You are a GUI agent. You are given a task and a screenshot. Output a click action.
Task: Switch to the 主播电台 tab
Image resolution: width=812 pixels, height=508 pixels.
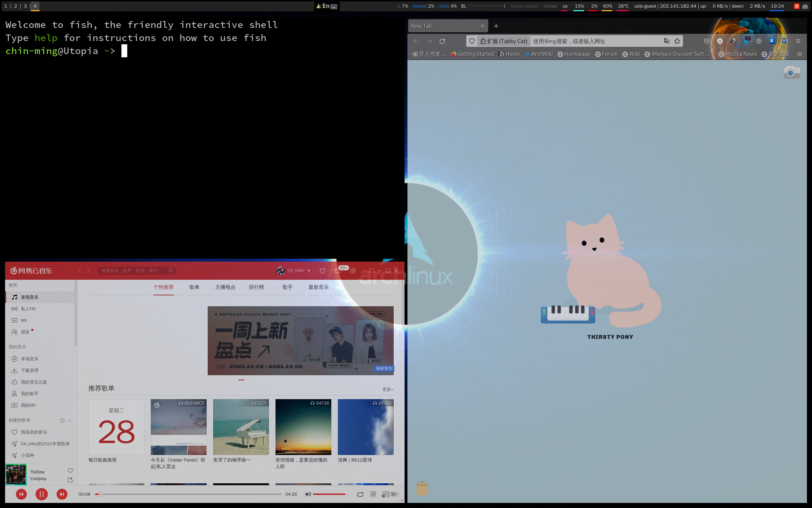225,287
